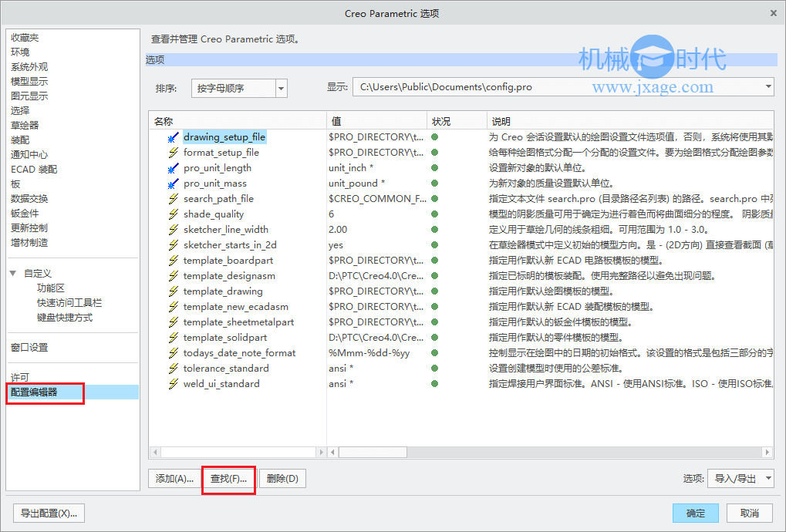Open the 钣金件 category

point(25,213)
